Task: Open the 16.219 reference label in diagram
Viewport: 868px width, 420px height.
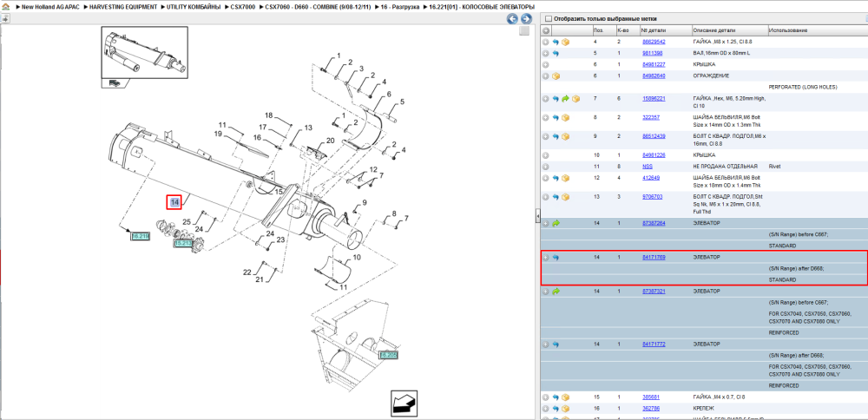Action: pyautogui.click(x=140, y=236)
